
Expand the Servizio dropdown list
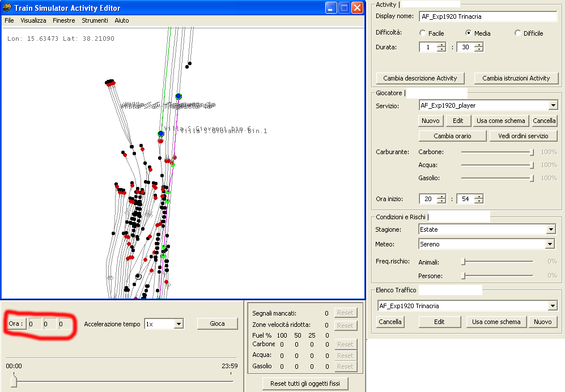click(x=553, y=105)
